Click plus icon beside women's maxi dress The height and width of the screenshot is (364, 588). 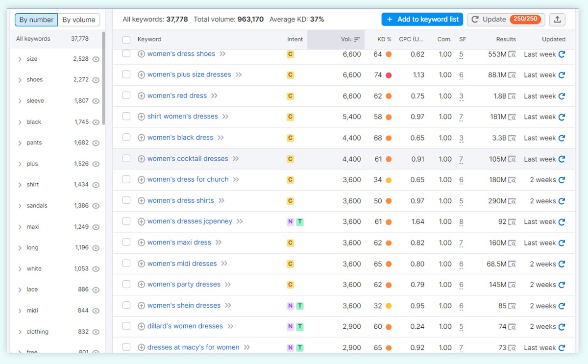[x=141, y=243]
